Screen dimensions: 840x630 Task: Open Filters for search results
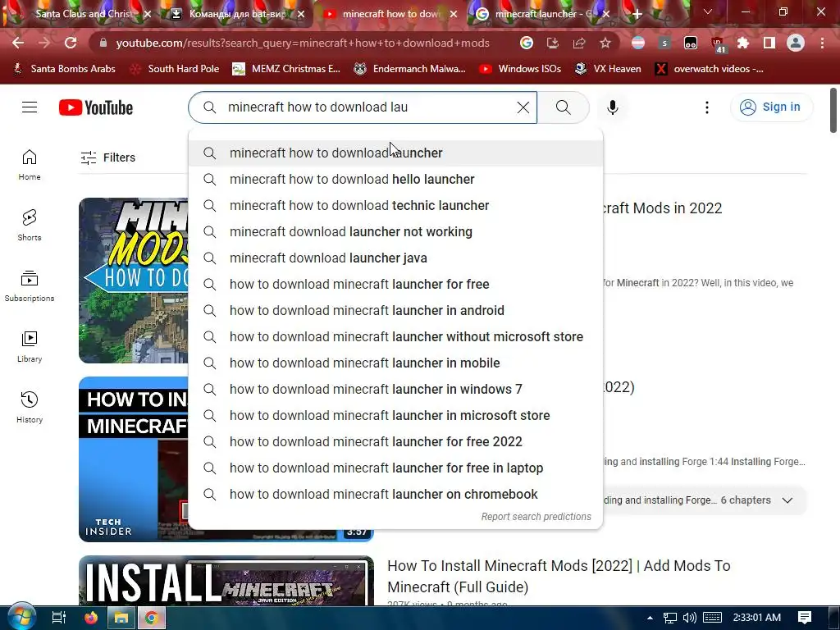tap(108, 157)
